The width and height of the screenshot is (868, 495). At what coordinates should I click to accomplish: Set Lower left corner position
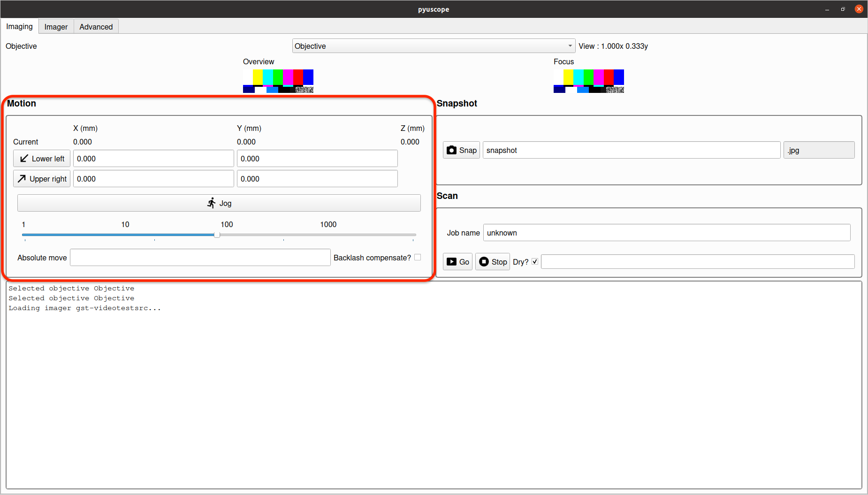pyautogui.click(x=42, y=159)
